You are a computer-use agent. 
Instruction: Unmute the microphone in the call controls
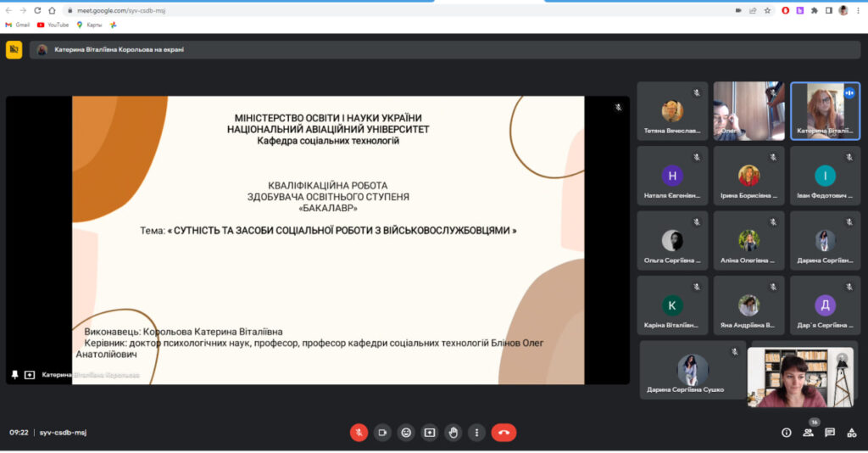pos(359,433)
